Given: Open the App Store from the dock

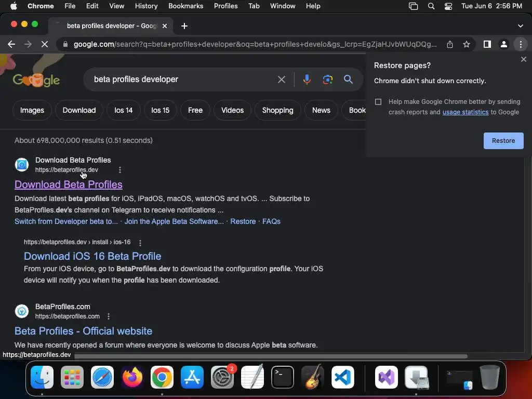Looking at the screenshot, I should [x=192, y=377].
